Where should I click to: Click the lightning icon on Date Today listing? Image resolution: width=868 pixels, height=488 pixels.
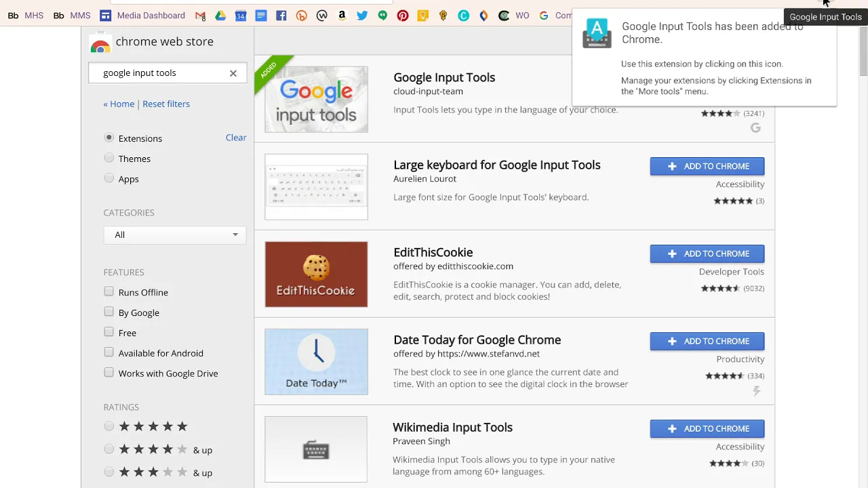[x=757, y=391]
